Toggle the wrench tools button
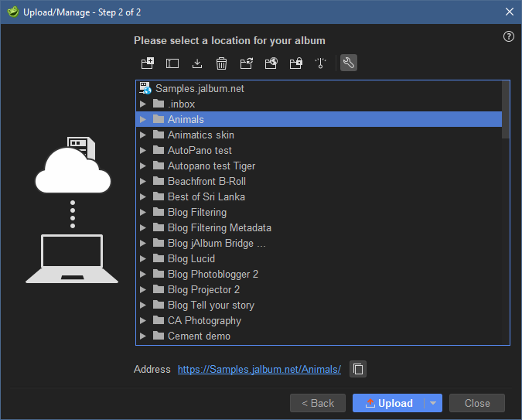The image size is (522, 420). [349, 63]
